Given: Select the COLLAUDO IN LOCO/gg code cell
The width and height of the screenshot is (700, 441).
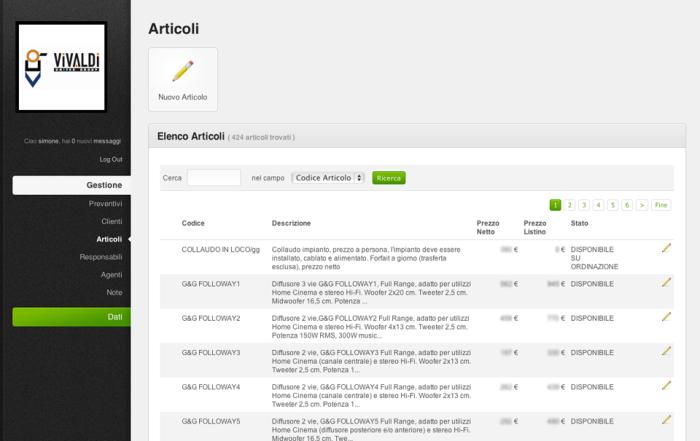Looking at the screenshot, I should [221, 250].
